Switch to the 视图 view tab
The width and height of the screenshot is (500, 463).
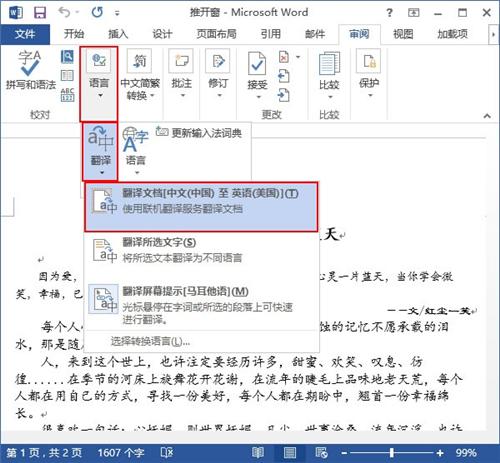pyautogui.click(x=403, y=34)
